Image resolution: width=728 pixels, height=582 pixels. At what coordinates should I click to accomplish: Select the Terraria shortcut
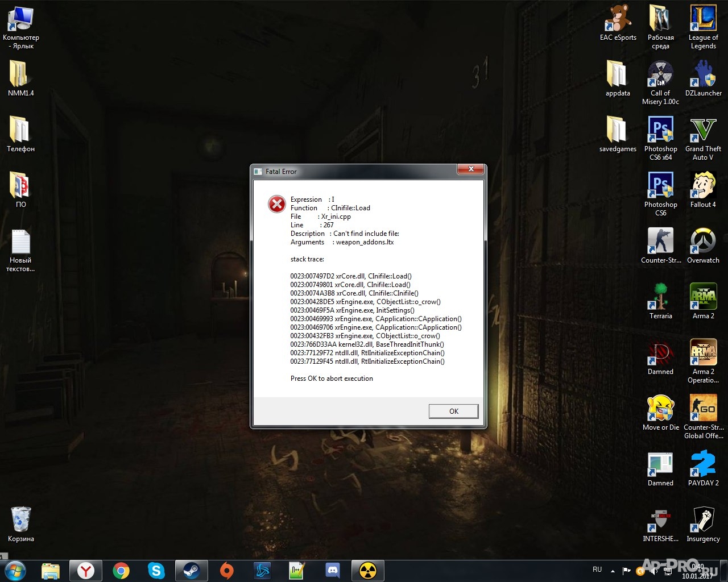[x=661, y=301]
